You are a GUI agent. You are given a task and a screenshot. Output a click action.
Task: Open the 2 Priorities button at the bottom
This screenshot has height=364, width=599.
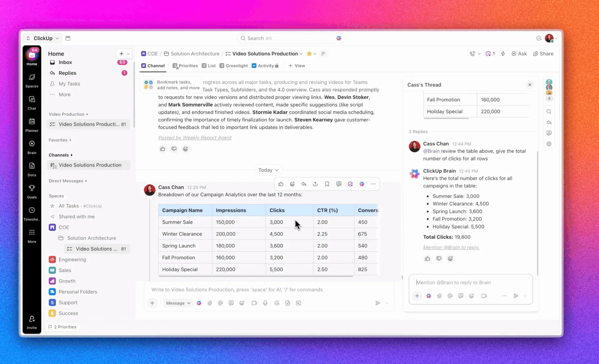(63, 327)
